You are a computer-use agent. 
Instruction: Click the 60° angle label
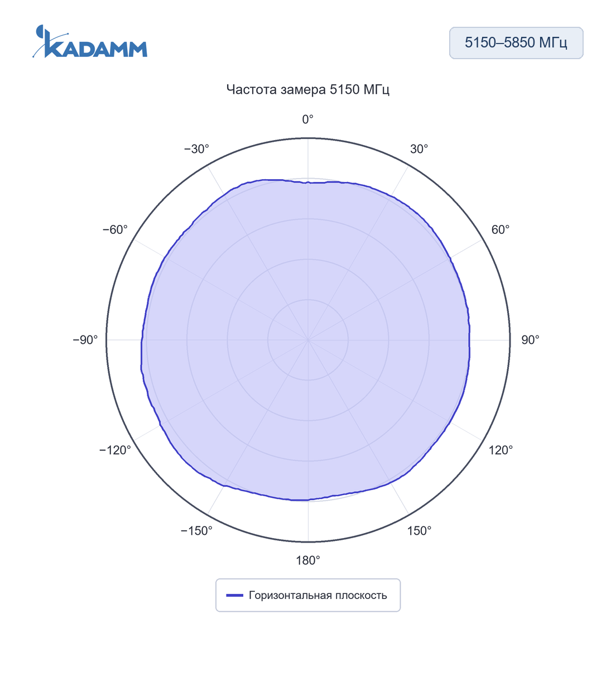501,229
